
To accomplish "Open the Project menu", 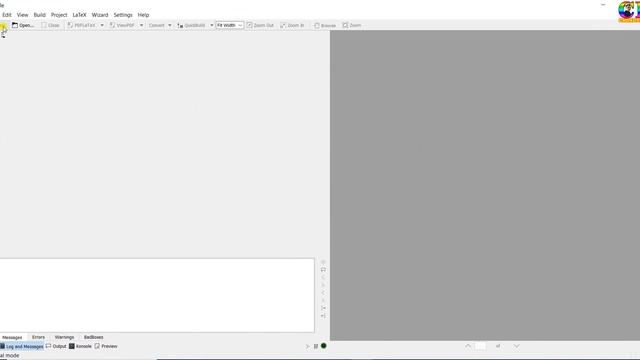I will [59, 15].
